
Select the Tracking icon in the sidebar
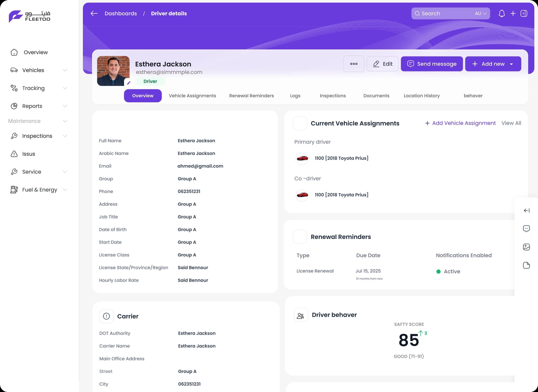pyautogui.click(x=14, y=88)
